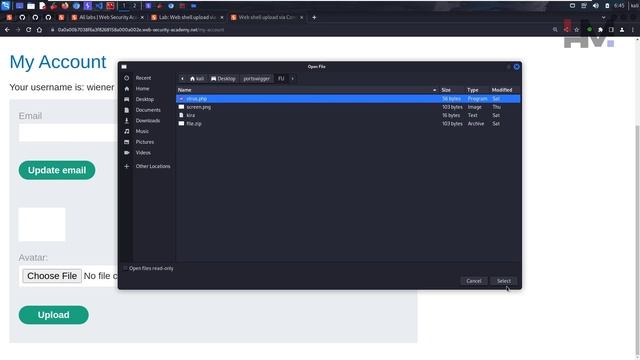
Task: Launch Firefox from the top panel
Action: click(x=65, y=6)
